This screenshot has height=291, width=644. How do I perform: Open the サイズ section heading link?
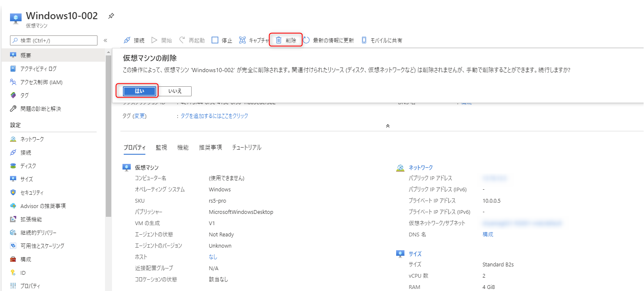coord(415,253)
